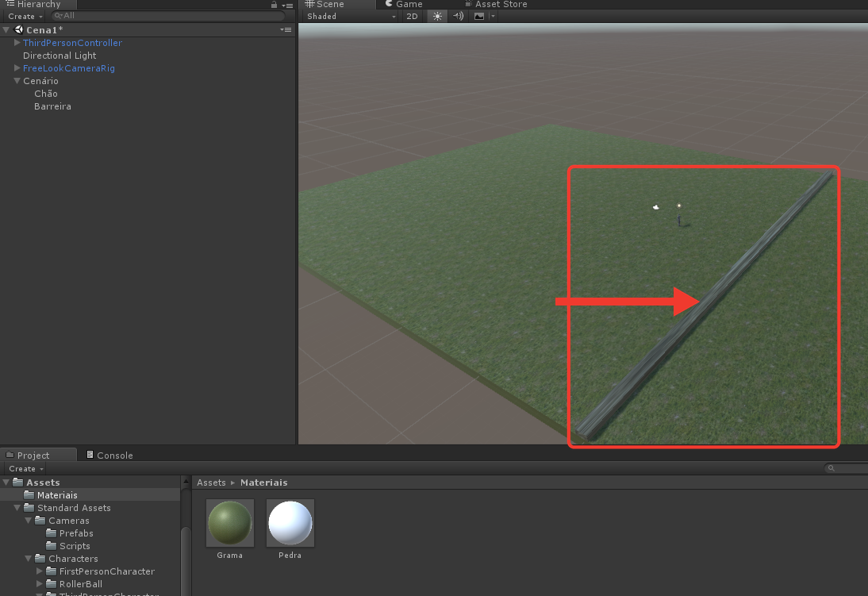
Task: Click the Scripts folder icon
Action: 52,546
